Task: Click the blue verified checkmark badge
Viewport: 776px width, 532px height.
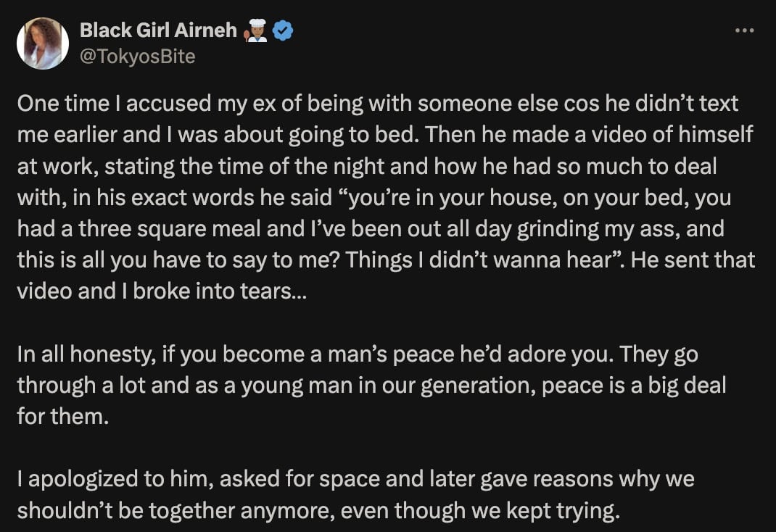Action: pos(283,30)
